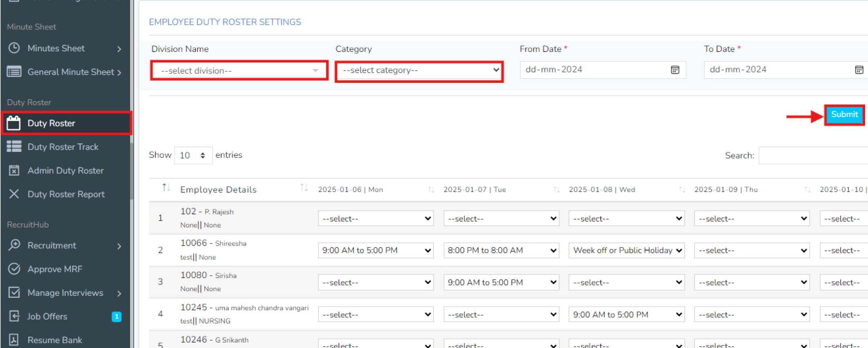The width and height of the screenshot is (868, 348).
Task: Open uma mahesh Tuesday shift dropdown
Action: click(501, 315)
